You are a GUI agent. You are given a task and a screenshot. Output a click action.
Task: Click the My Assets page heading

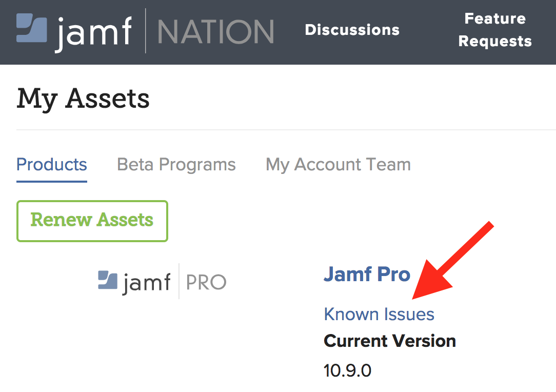[83, 99]
